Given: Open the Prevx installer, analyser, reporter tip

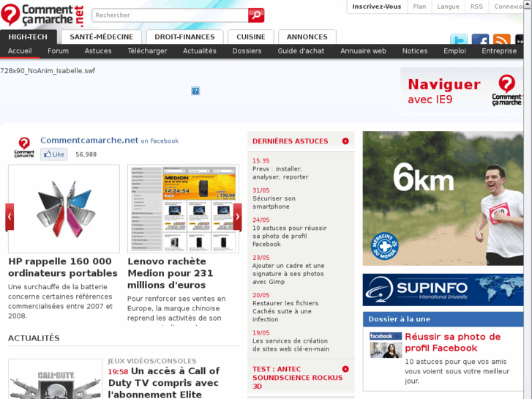Looking at the screenshot, I should coord(280,173).
